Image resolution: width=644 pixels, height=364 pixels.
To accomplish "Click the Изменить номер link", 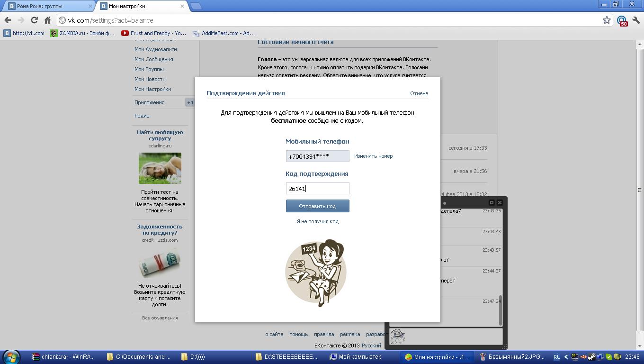I will pyautogui.click(x=373, y=156).
